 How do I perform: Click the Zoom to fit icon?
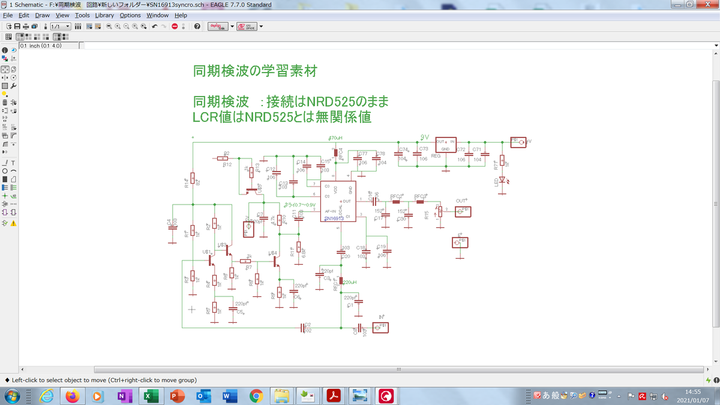[109, 27]
